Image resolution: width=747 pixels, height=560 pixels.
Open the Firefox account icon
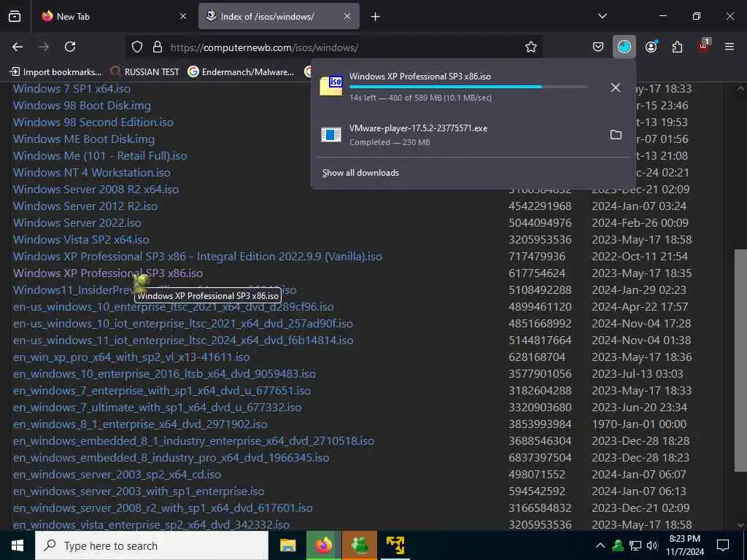pos(651,47)
